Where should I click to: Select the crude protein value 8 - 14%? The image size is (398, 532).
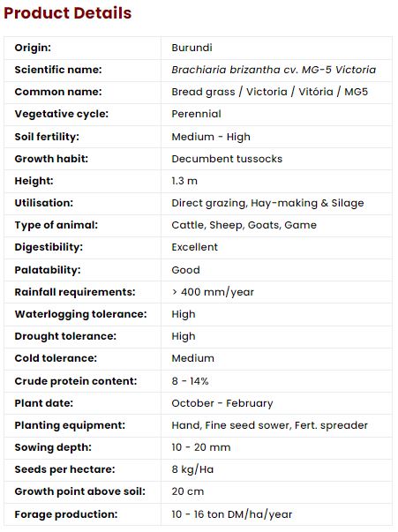(x=190, y=381)
